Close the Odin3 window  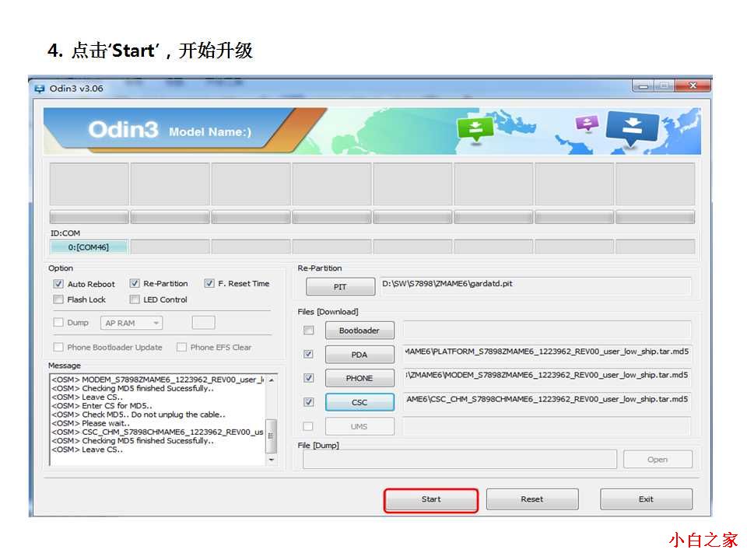pos(693,86)
